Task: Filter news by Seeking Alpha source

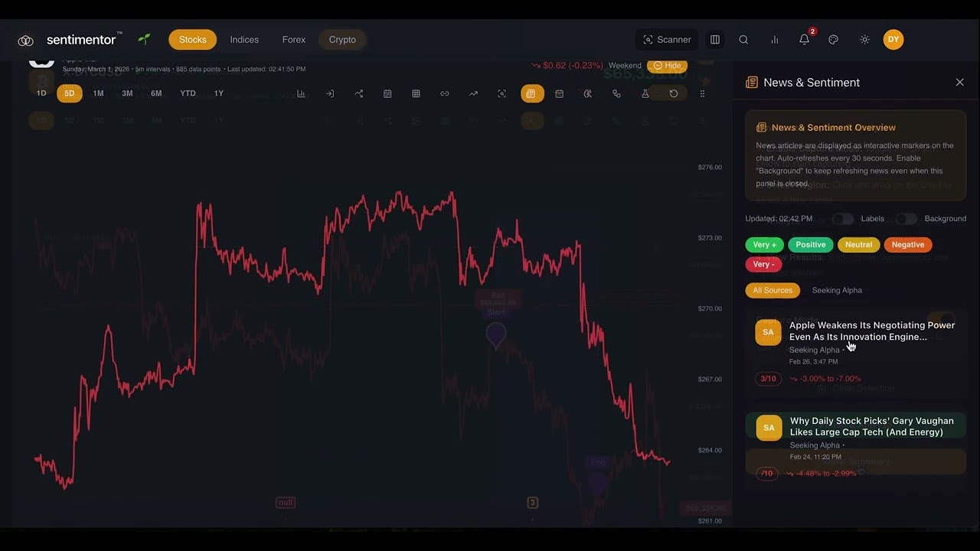Action: [x=836, y=290]
